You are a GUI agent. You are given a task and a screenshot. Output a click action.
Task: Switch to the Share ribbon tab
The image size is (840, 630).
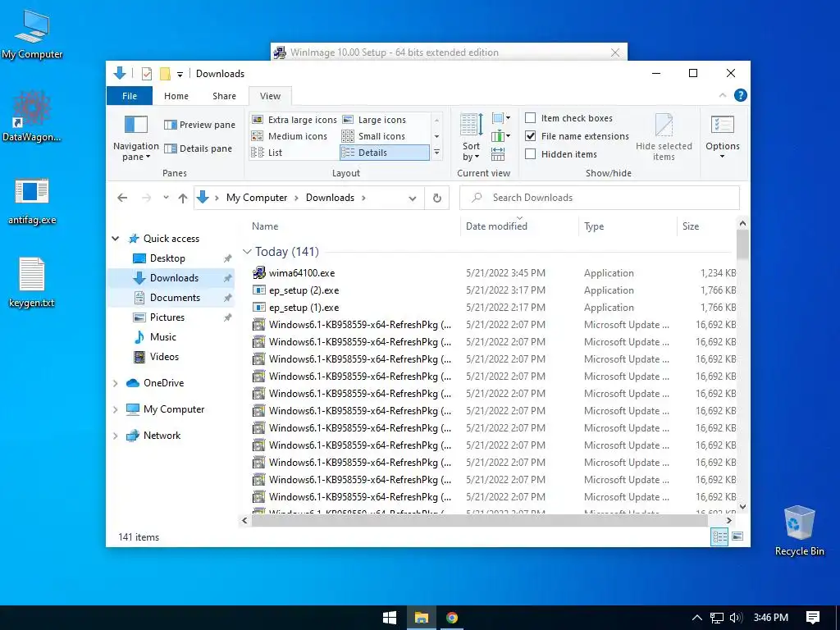coord(224,96)
